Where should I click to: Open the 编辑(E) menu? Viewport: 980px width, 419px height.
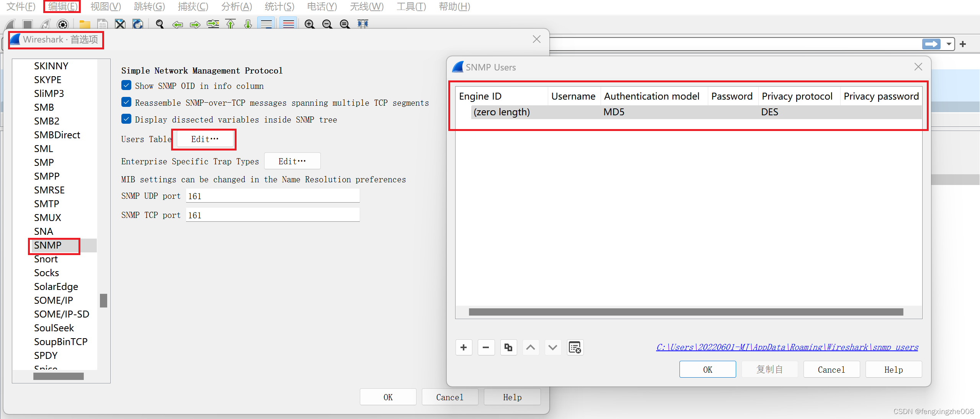pyautogui.click(x=62, y=7)
